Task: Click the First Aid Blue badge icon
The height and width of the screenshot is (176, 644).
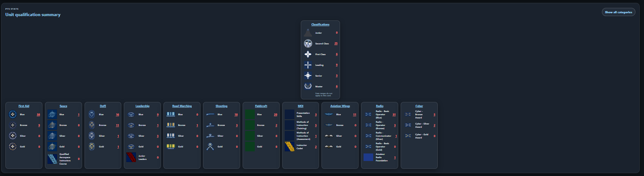Action: point(13,114)
